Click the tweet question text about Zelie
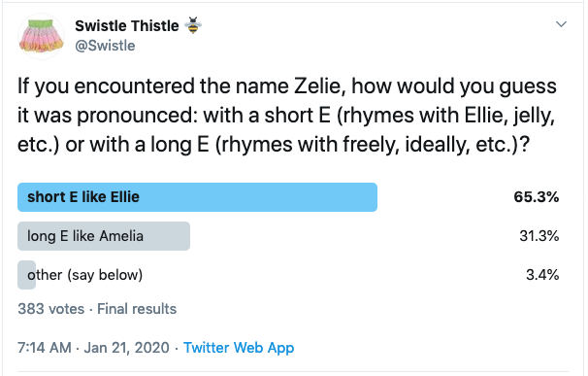 (x=287, y=116)
